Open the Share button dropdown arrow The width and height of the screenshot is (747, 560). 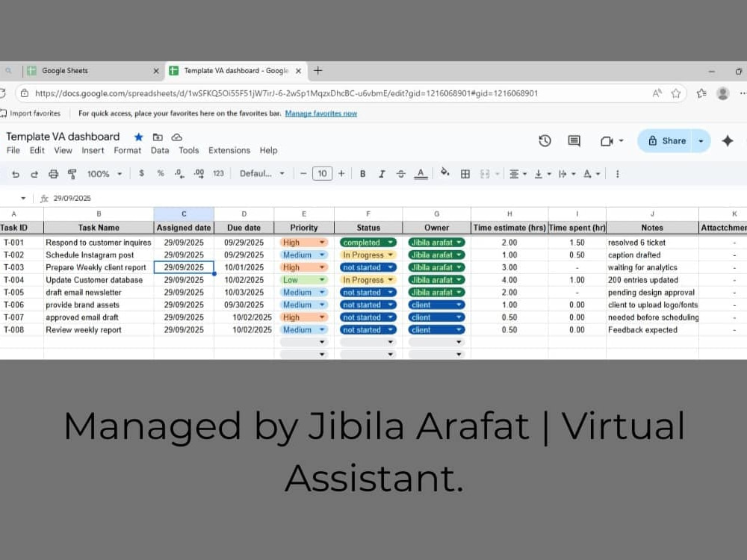tap(701, 141)
